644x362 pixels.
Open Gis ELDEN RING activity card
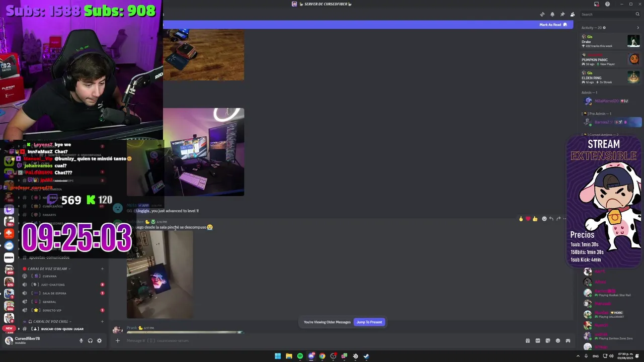[610, 77]
